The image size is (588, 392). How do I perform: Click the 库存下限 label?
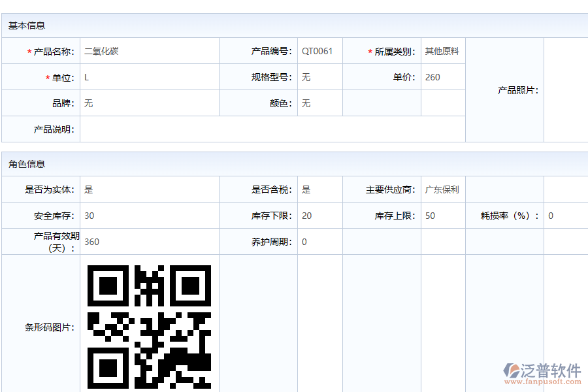point(272,216)
